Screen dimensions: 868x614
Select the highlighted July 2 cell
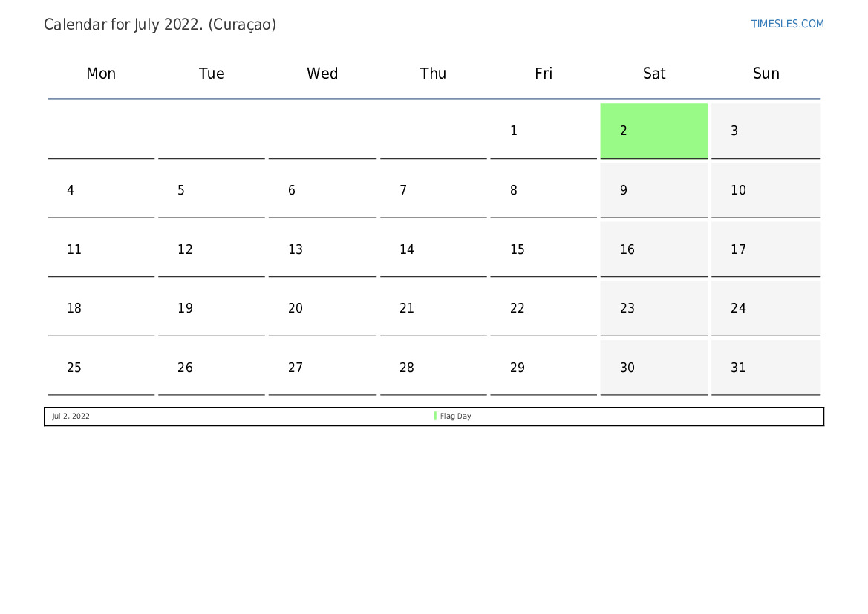point(653,131)
